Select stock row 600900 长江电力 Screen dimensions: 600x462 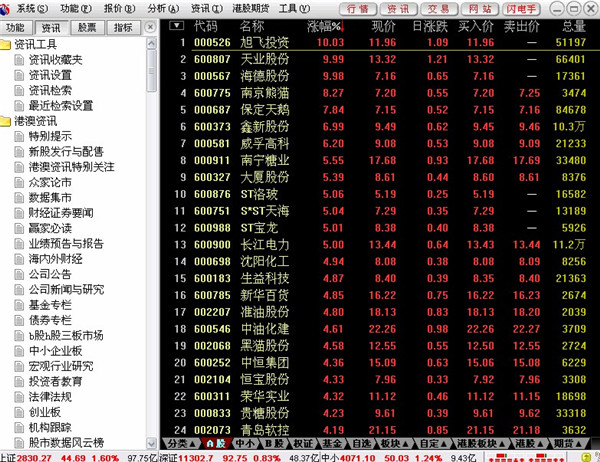tap(380, 245)
